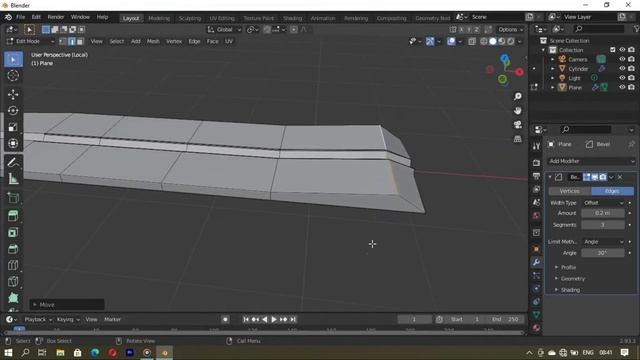Open the Render menu
This screenshot has height=360, width=640.
[56, 17]
